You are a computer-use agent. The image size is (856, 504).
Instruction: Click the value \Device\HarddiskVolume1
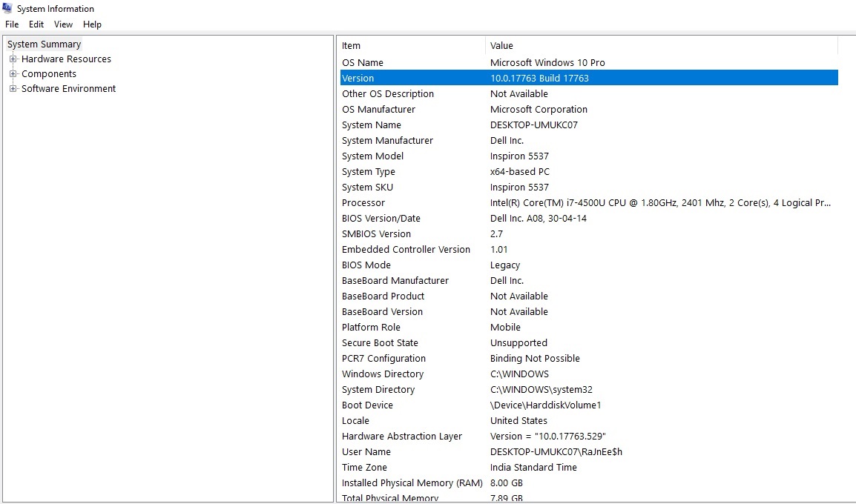[x=545, y=405]
